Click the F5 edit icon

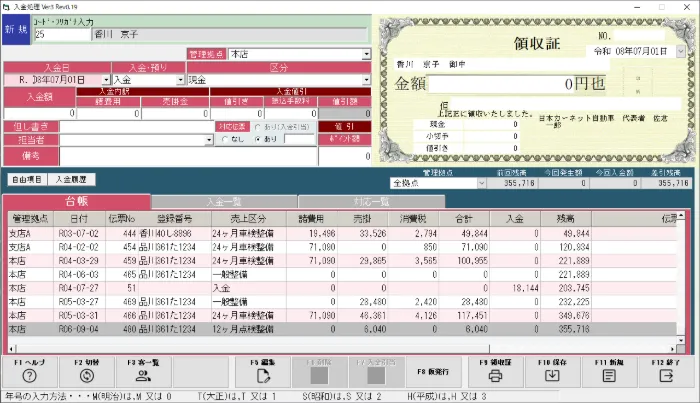[263, 376]
